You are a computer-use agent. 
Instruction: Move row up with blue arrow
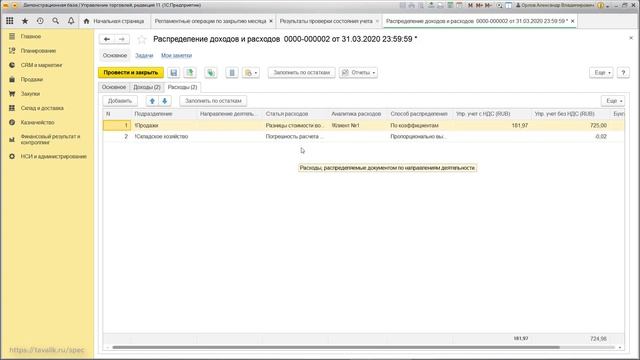tap(152, 101)
